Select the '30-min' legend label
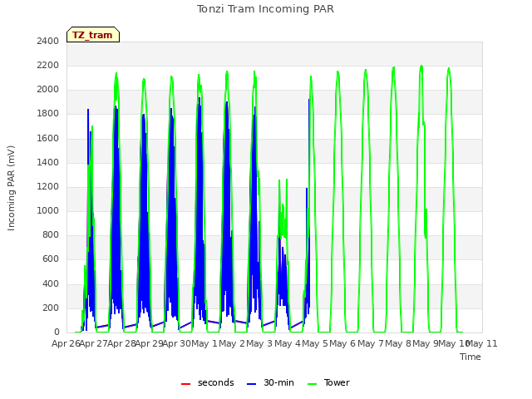This screenshot has height=399, width=532. coord(278,382)
